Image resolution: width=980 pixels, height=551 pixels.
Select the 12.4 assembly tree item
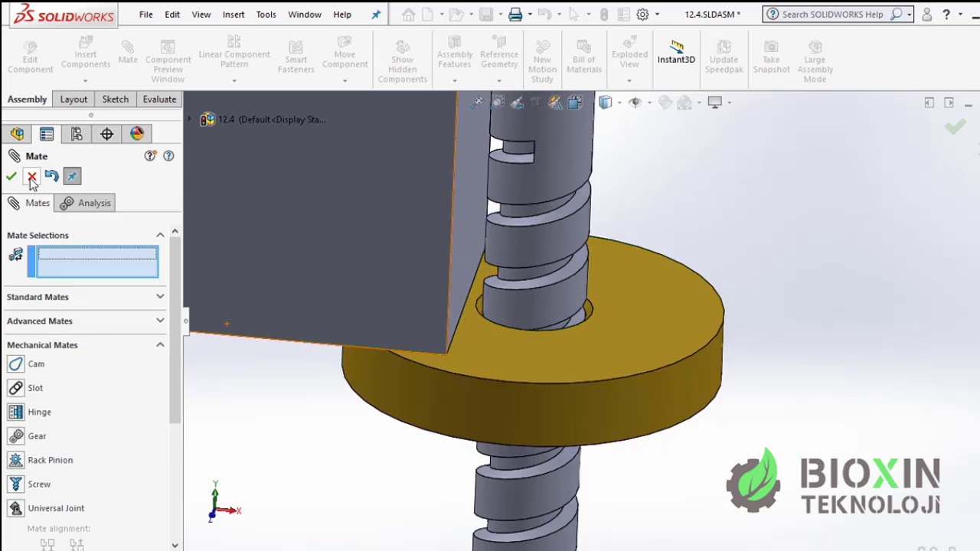pyautogui.click(x=263, y=119)
